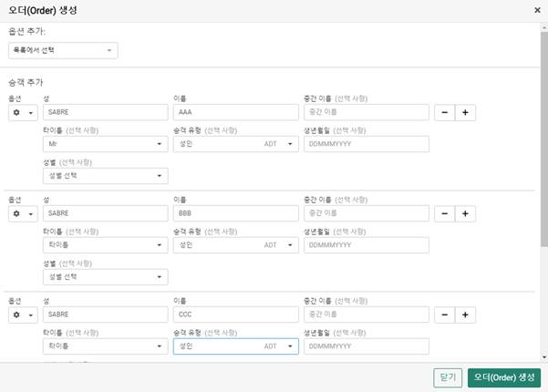Click the scrollbar down arrow
Screen dimensions: 548x392
544,357
